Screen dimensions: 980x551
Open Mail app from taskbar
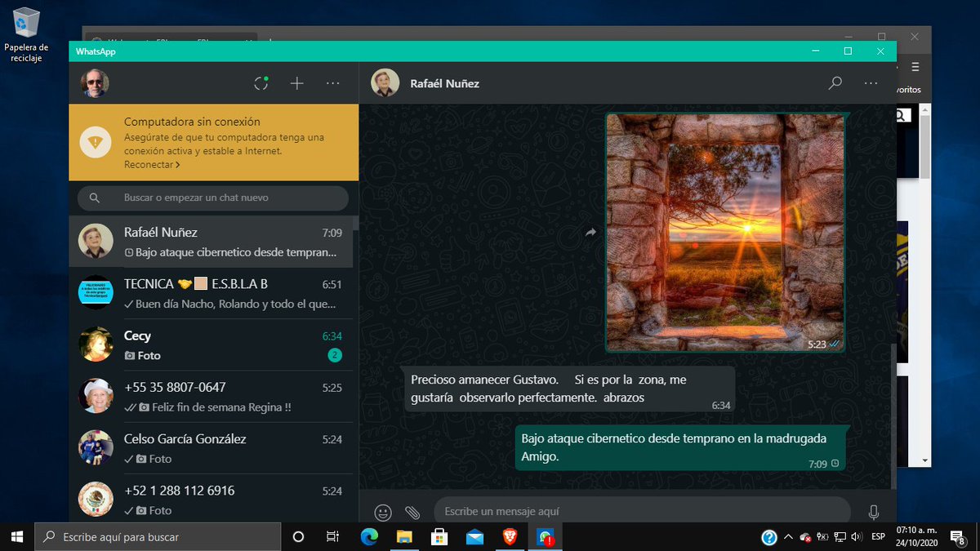[474, 536]
